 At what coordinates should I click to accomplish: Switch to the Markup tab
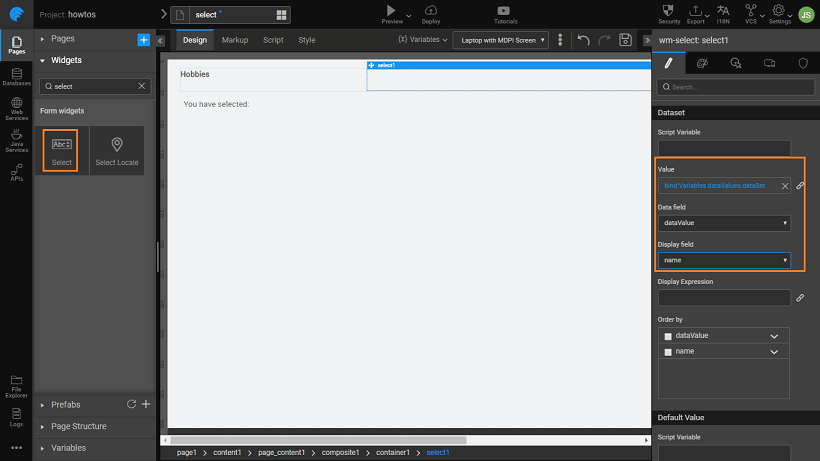pyautogui.click(x=235, y=40)
